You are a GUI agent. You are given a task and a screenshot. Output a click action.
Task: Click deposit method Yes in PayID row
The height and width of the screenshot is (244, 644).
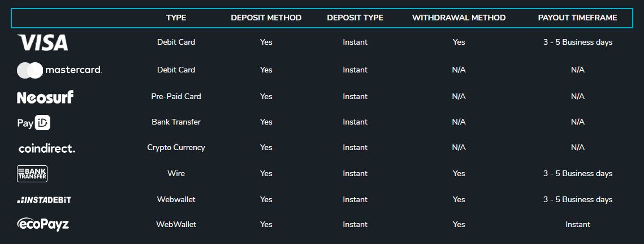[266, 122]
